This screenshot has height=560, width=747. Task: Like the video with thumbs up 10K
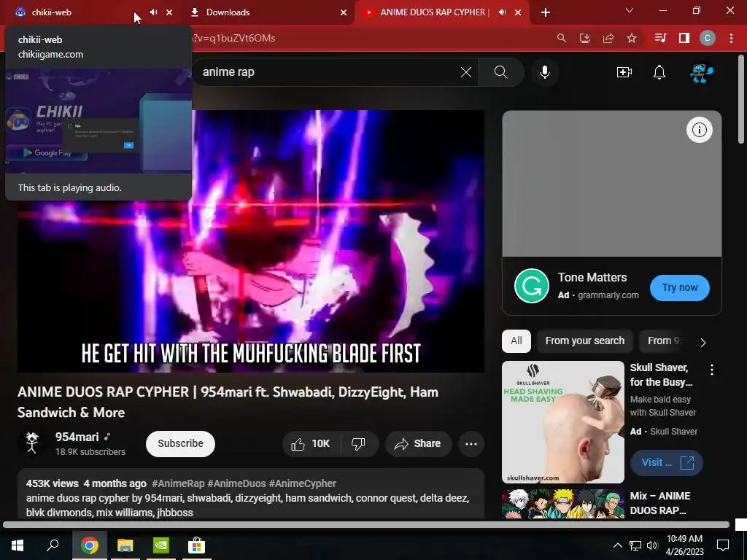pyautogui.click(x=311, y=444)
